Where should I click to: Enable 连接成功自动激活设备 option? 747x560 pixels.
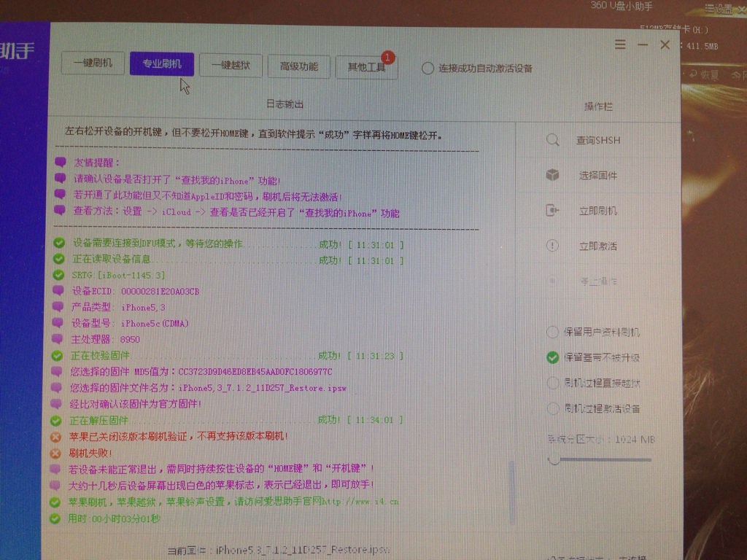[x=477, y=69]
